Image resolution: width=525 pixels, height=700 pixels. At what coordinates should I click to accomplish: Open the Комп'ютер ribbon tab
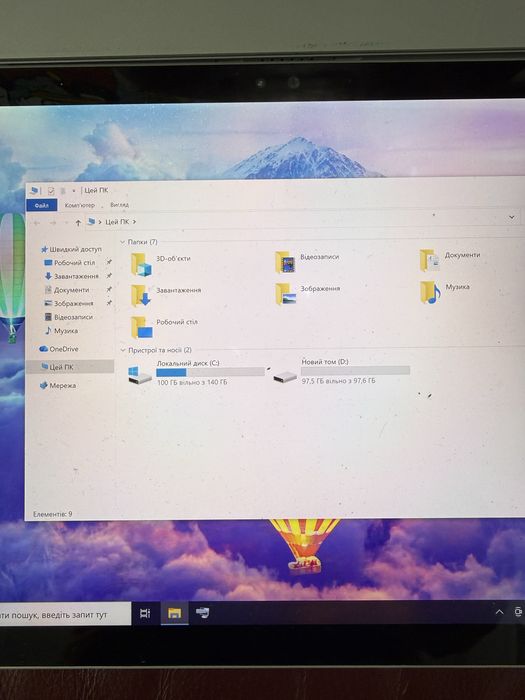pos(79,205)
